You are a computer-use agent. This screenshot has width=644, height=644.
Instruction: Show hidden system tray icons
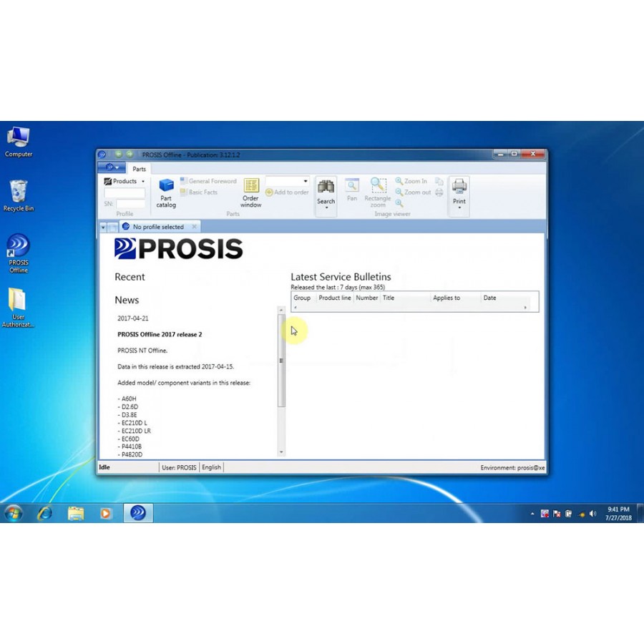click(532, 514)
